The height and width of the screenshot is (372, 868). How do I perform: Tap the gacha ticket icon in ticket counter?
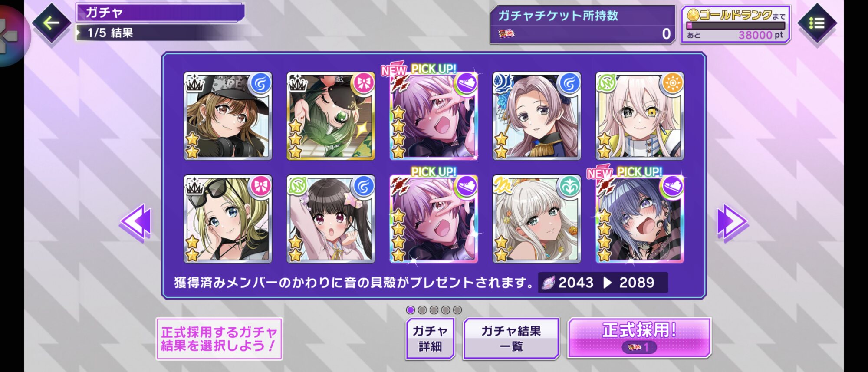tap(506, 33)
